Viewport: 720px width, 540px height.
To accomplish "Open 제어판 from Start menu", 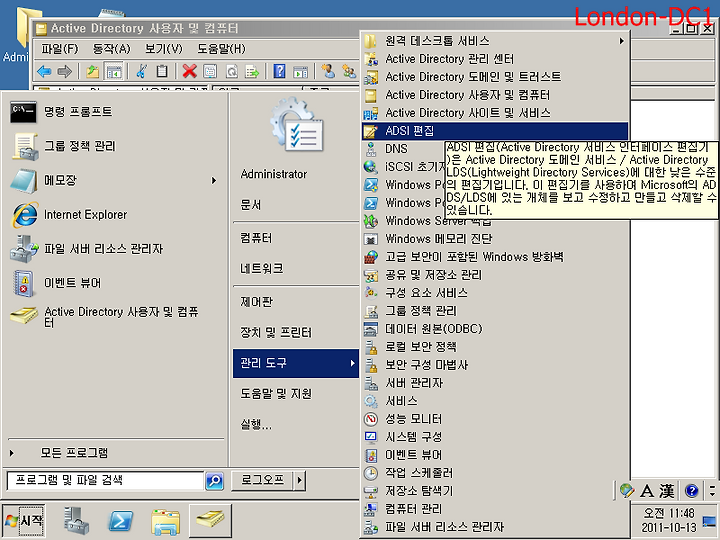I will (256, 302).
